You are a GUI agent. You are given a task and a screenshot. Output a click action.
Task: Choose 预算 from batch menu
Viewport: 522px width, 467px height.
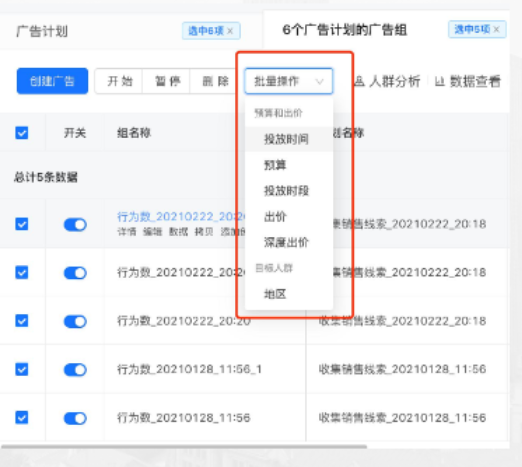tap(289, 165)
